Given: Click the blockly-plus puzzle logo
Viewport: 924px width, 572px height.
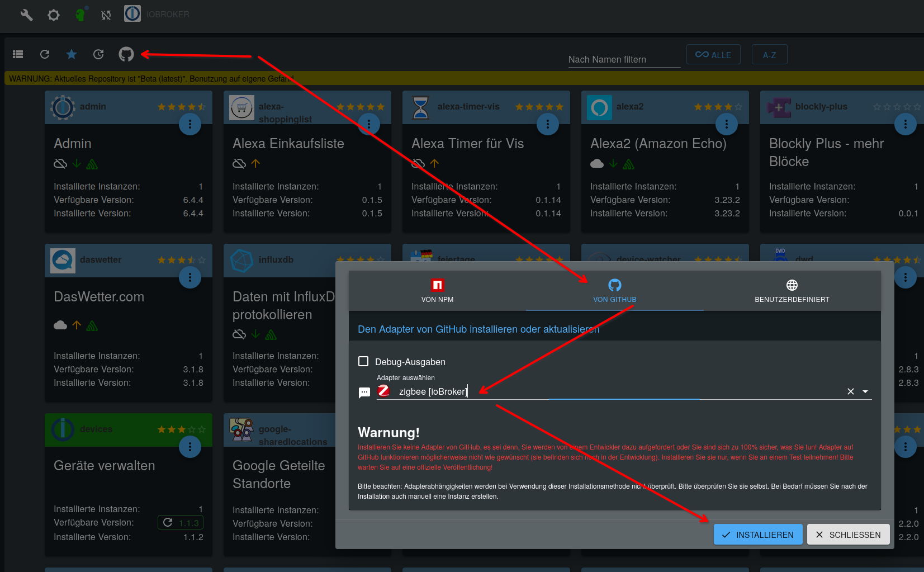Looking at the screenshot, I should (x=779, y=107).
